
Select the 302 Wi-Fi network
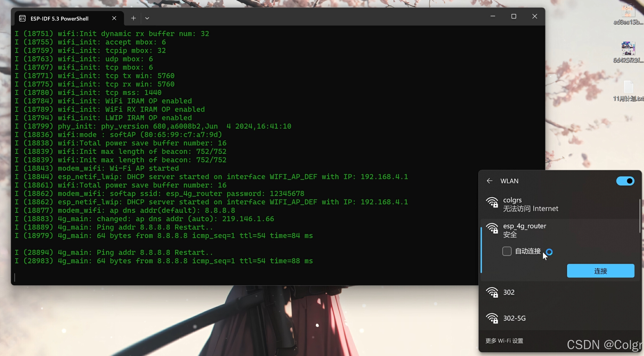[x=509, y=292]
